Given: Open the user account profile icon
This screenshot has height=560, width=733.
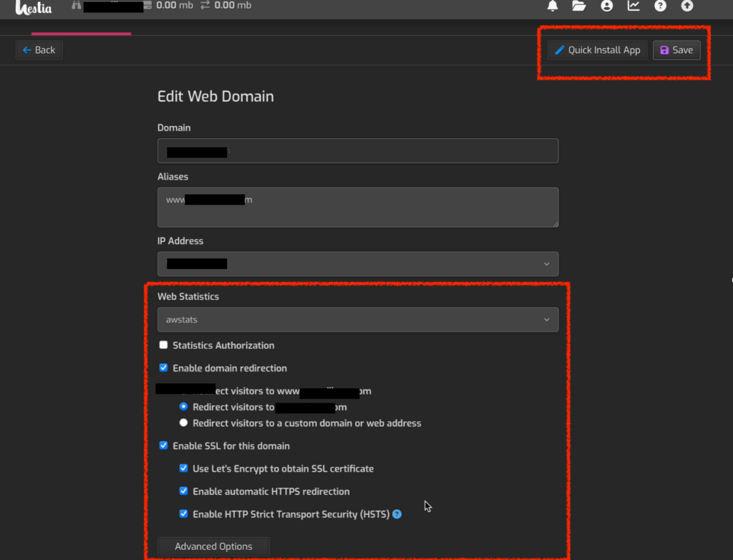Looking at the screenshot, I should (607, 6).
